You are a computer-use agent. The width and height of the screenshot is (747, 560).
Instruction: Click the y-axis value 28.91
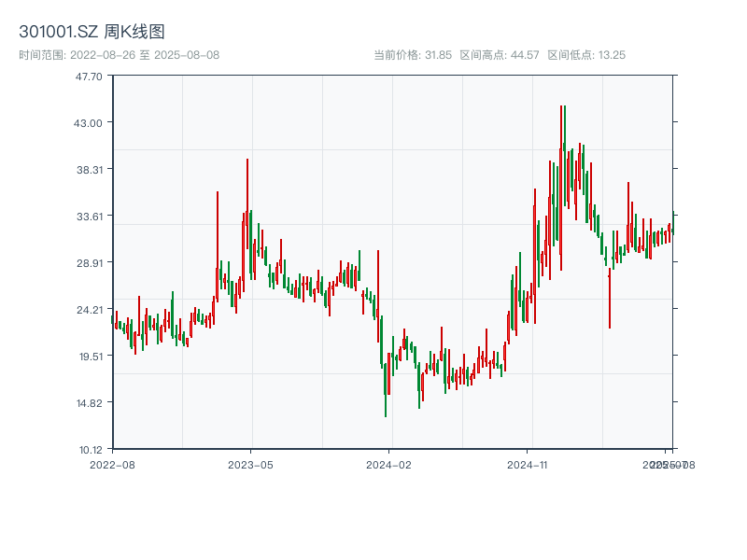coord(90,263)
